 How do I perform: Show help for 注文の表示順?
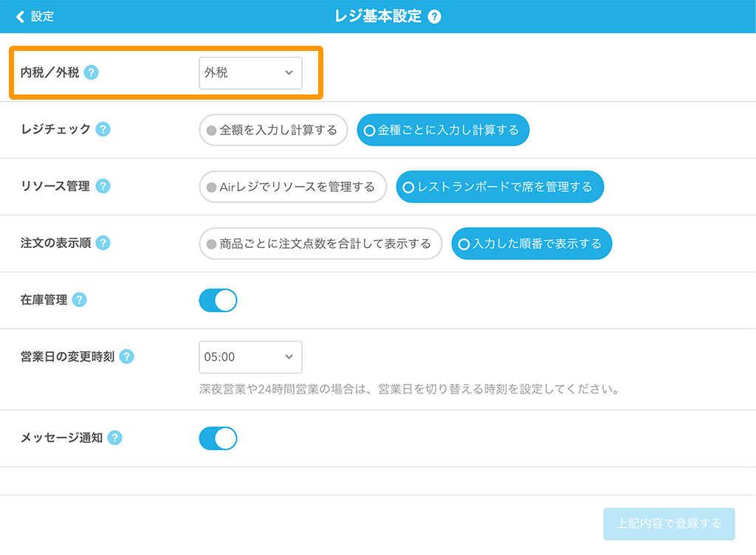pyautogui.click(x=103, y=243)
